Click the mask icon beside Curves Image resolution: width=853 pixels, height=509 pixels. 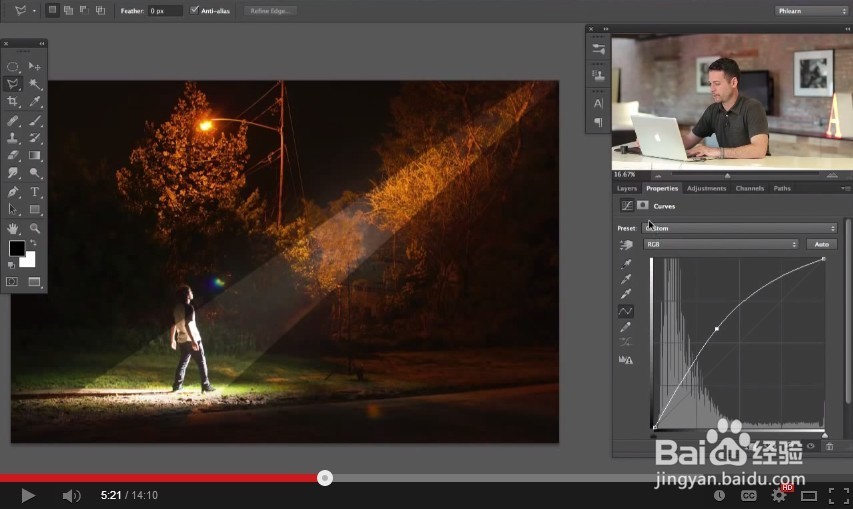point(643,206)
